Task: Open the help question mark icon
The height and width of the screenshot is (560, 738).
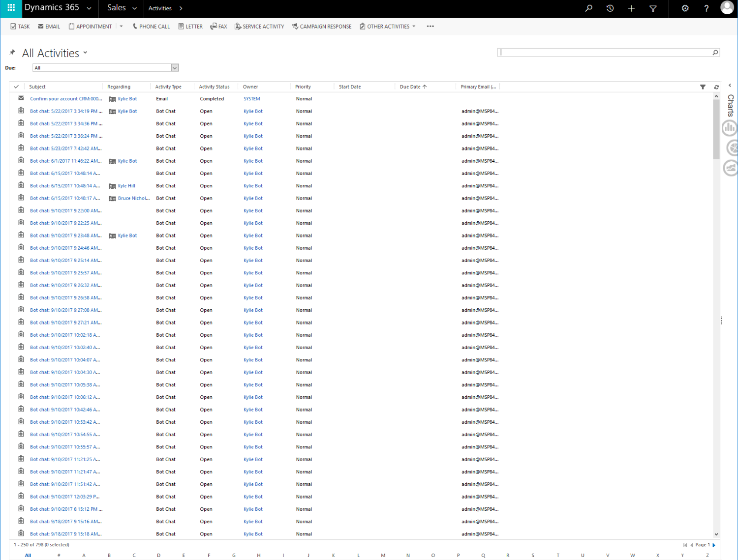Action: (707, 8)
